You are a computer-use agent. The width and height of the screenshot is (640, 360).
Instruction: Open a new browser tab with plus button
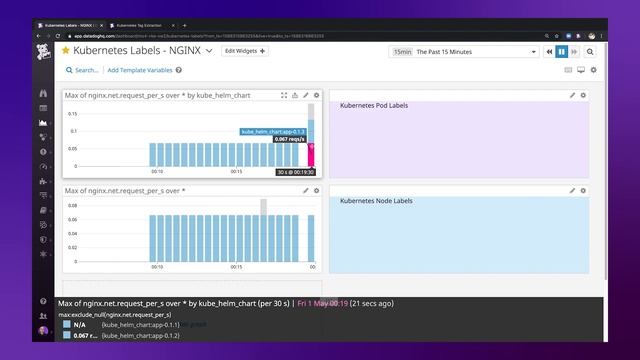[184, 25]
